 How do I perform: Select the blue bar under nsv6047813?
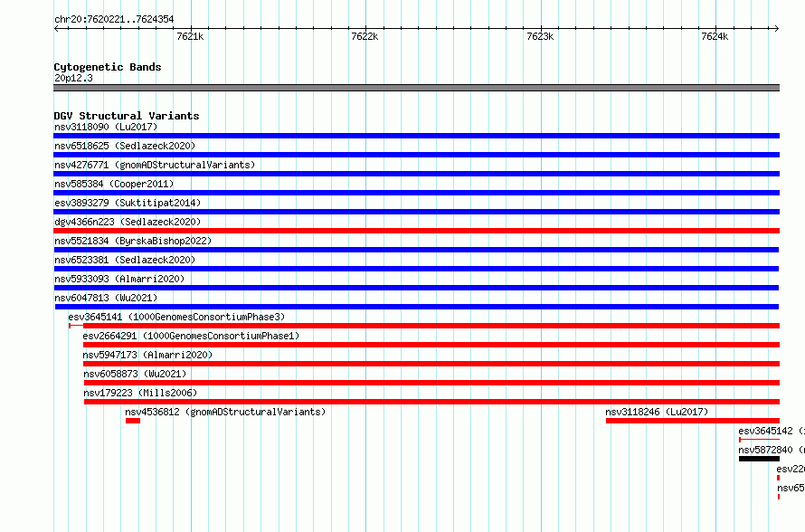417,307
